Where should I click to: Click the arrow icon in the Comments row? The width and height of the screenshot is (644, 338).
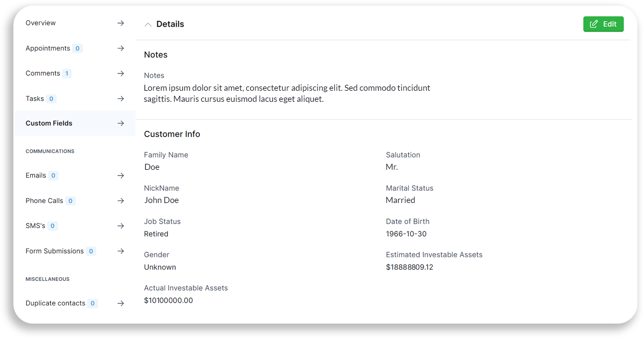click(x=121, y=73)
